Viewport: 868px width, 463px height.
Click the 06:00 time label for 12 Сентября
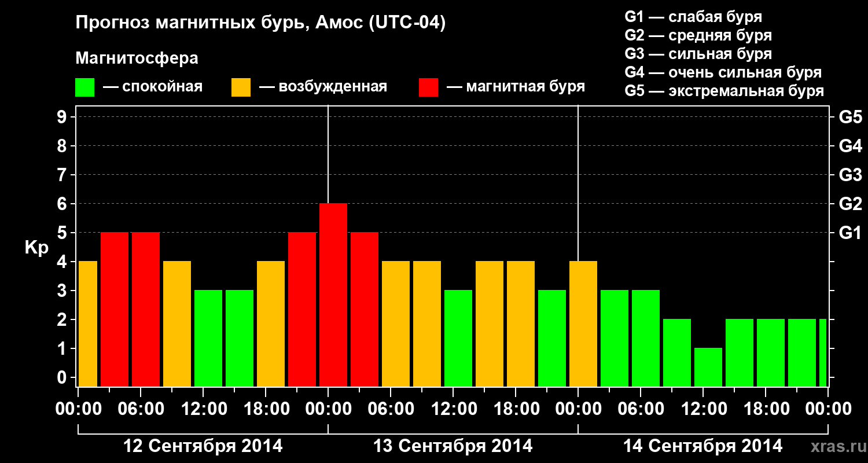pyautogui.click(x=141, y=409)
